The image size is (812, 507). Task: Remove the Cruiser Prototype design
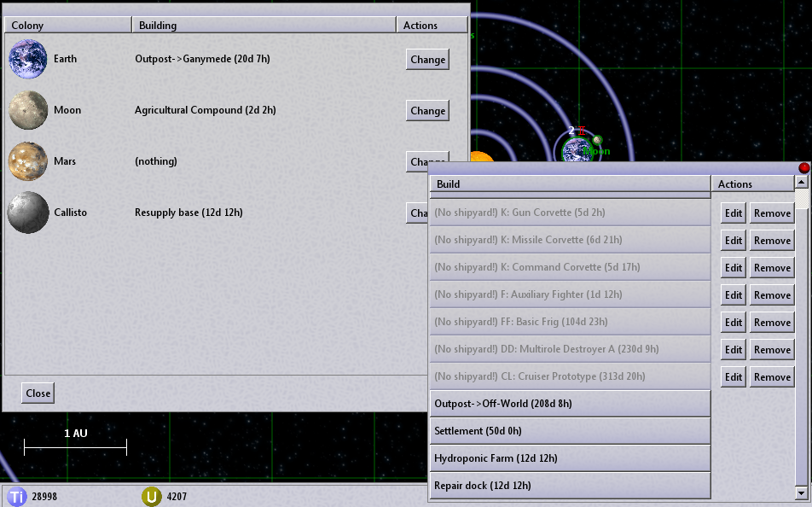772,377
